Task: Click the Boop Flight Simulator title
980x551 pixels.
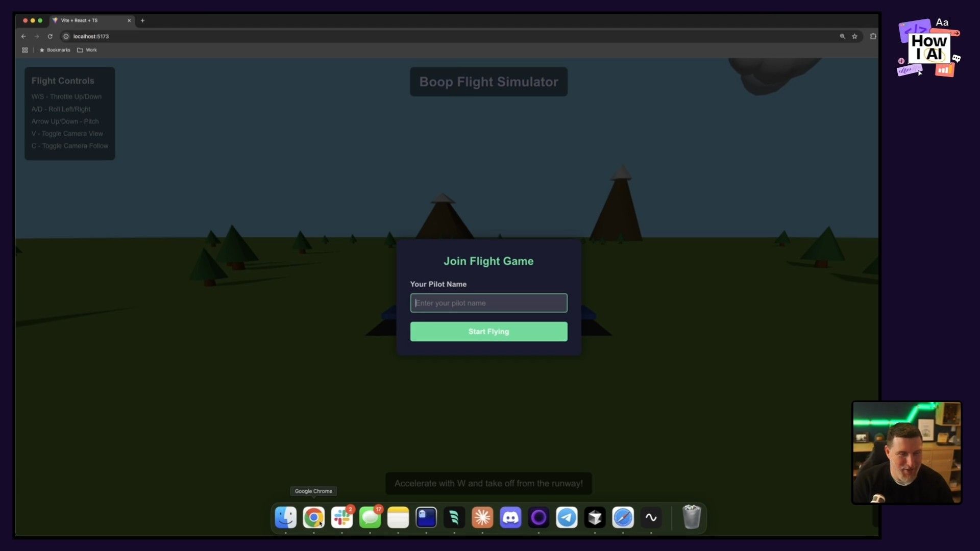Action: click(488, 82)
